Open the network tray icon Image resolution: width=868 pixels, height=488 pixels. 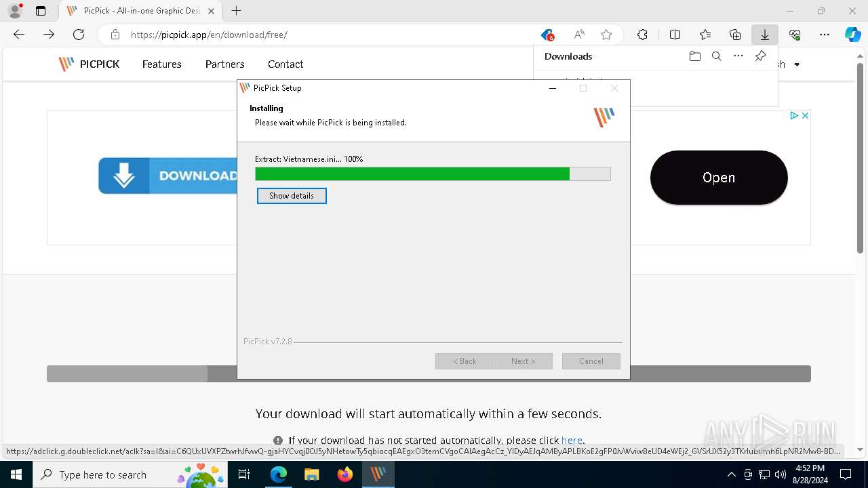tap(764, 474)
